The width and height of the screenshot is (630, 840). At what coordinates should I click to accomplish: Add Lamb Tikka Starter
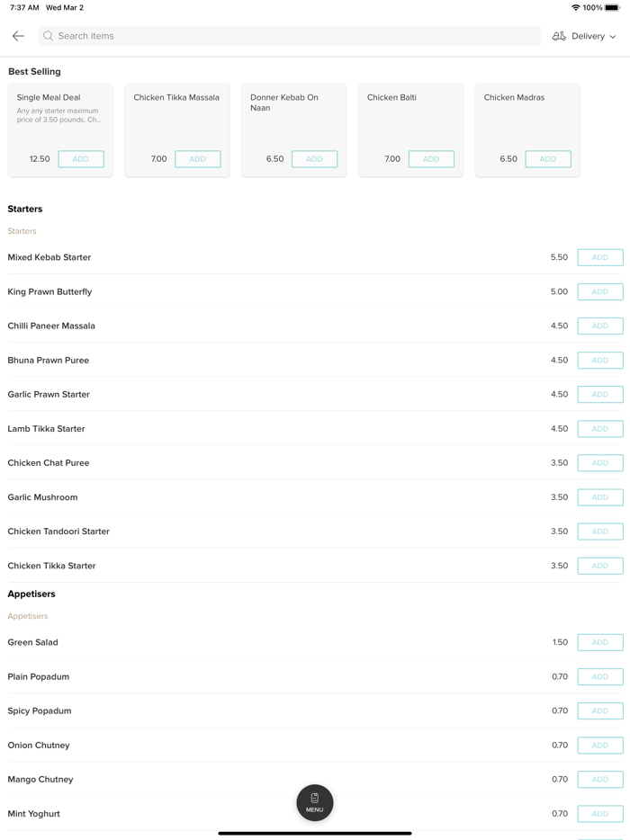(x=600, y=429)
